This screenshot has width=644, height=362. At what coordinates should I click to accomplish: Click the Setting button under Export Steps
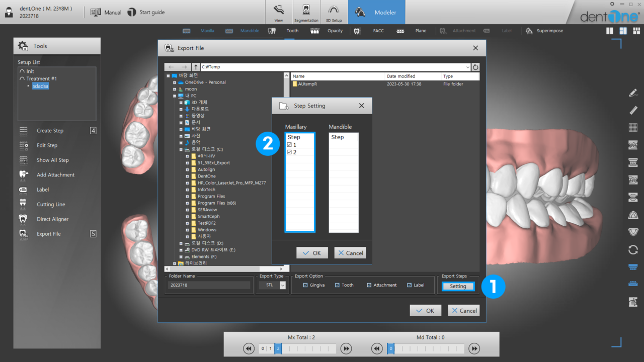click(457, 286)
